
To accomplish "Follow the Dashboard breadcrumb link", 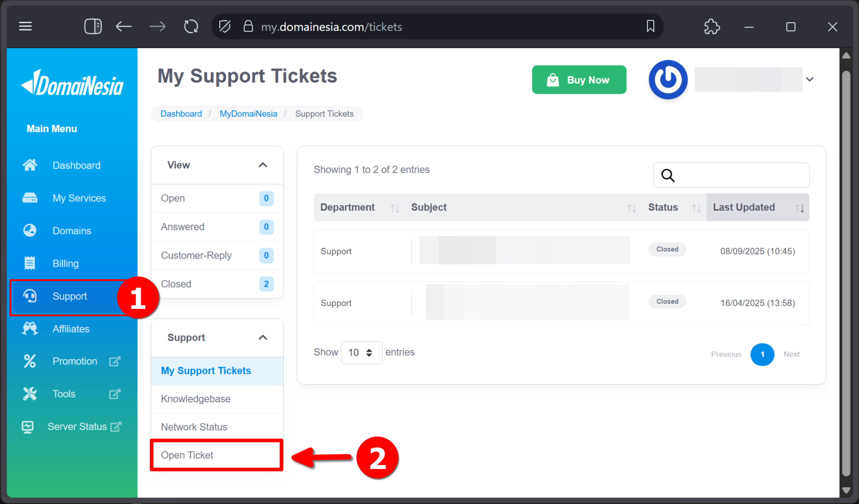I will tap(181, 113).
